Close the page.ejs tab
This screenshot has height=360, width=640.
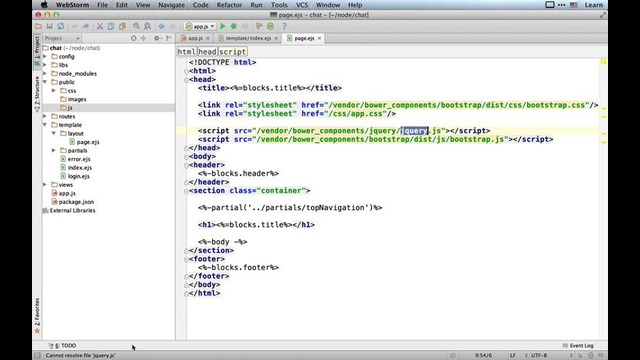coord(319,38)
